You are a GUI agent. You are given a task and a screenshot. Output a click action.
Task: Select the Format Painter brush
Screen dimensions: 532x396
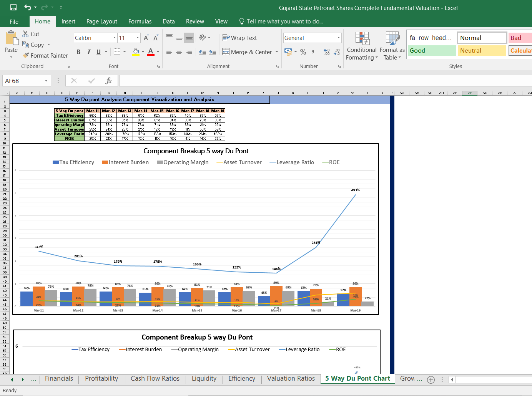(x=26, y=55)
